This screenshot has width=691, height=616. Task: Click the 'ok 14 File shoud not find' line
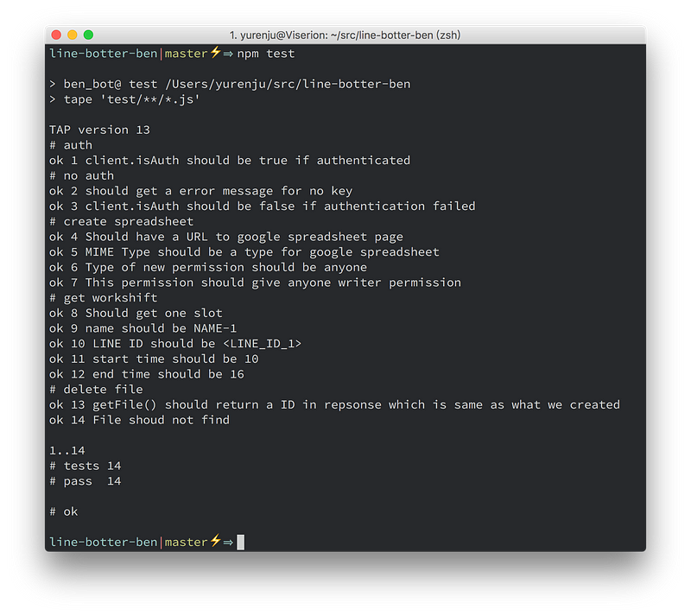(x=139, y=420)
